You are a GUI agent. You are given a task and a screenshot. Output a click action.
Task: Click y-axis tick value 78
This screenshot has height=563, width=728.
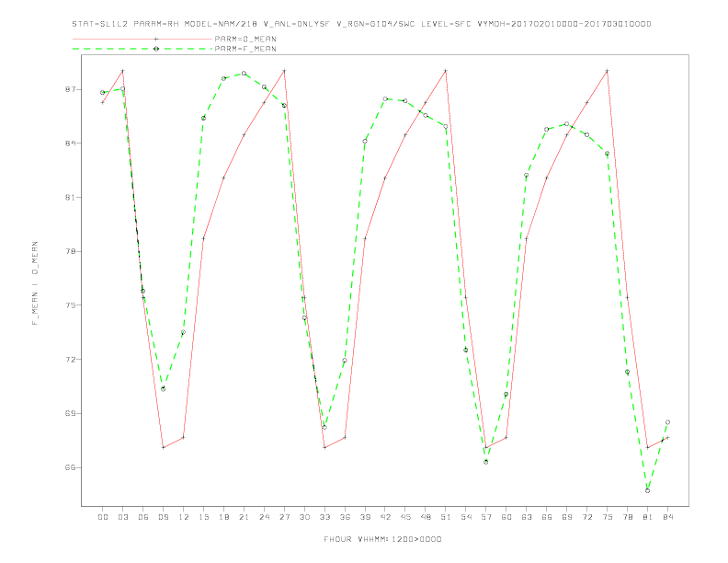tap(70, 251)
